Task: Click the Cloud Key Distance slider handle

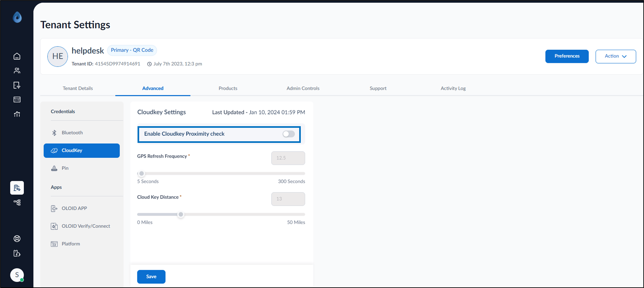Action: tap(181, 214)
